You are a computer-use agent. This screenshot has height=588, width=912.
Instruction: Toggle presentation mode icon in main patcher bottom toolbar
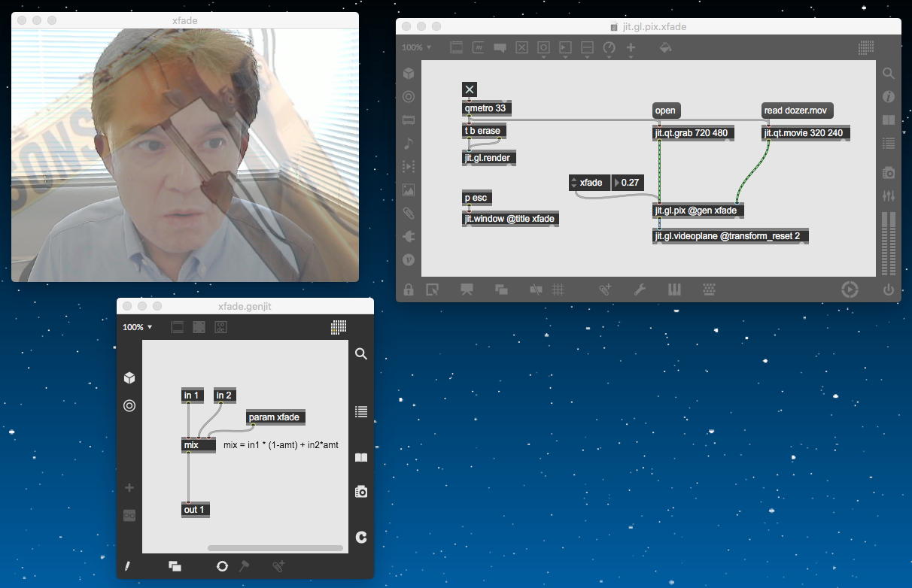click(x=467, y=289)
